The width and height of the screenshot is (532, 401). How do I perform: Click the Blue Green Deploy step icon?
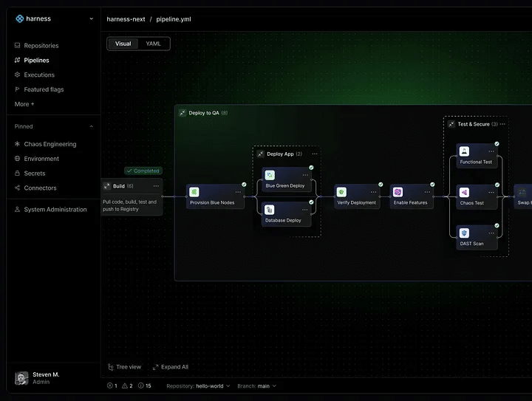(270, 175)
